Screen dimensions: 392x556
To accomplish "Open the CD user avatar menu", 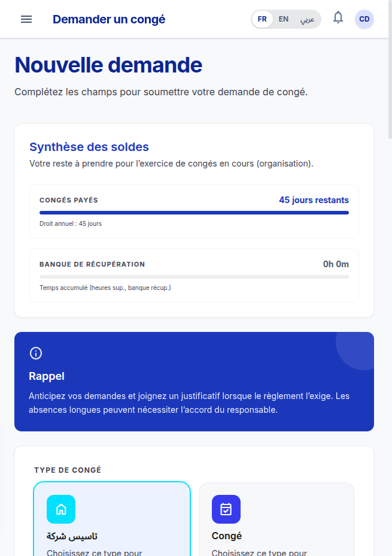I will point(364,19).
